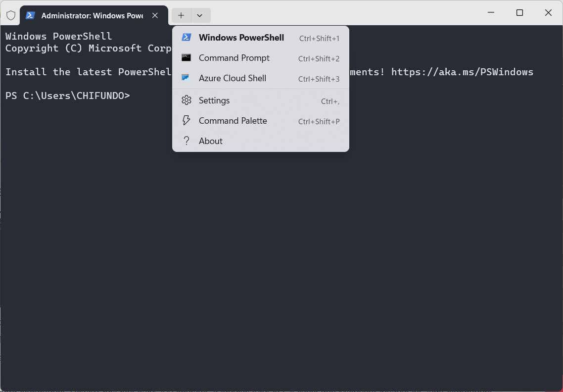Click the Command Palette lightning icon
563x392 pixels.
(x=187, y=120)
